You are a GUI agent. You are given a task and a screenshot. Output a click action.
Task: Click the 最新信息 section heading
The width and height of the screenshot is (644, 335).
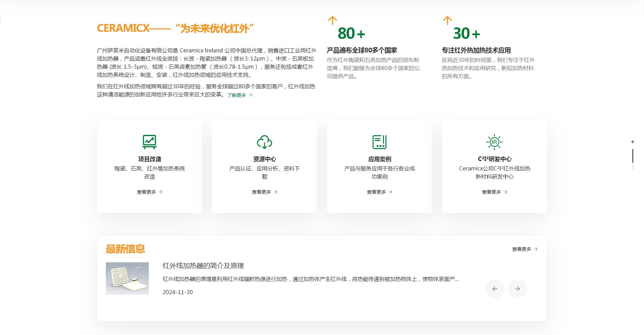click(x=125, y=249)
